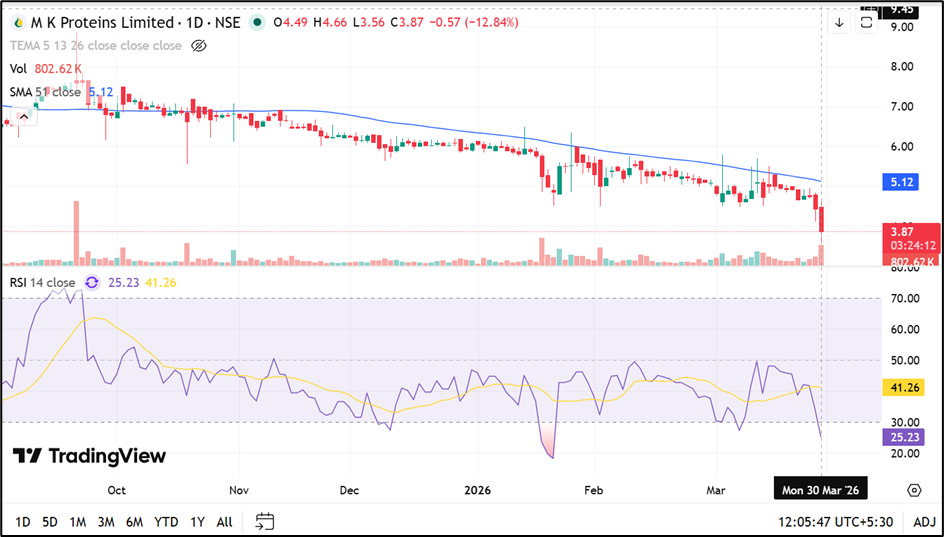Toggle ADJ adjusted data button
Screen dimensions: 944x537
[x=925, y=521]
